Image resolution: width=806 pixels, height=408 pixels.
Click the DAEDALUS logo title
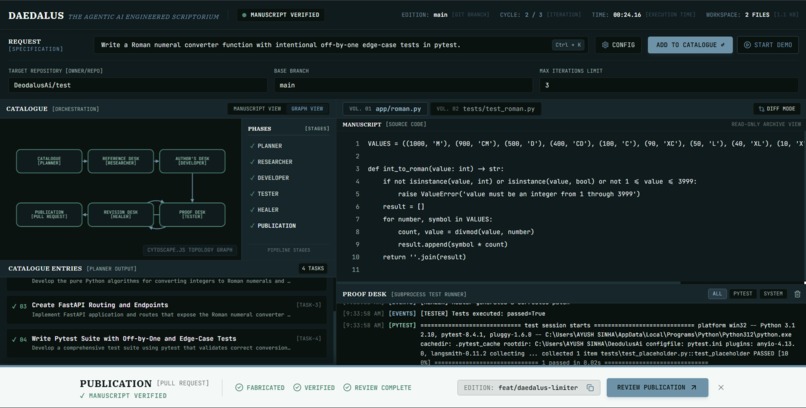[36, 16]
